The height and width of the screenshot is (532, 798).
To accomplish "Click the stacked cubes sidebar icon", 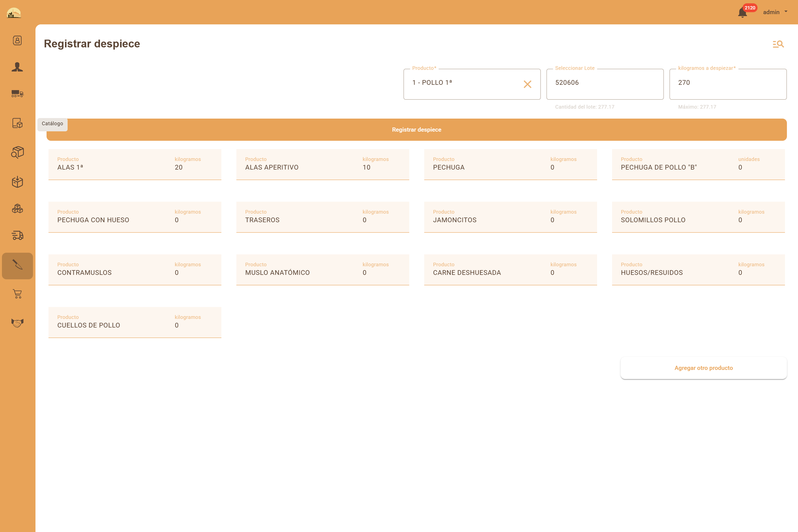I will [x=17, y=208].
